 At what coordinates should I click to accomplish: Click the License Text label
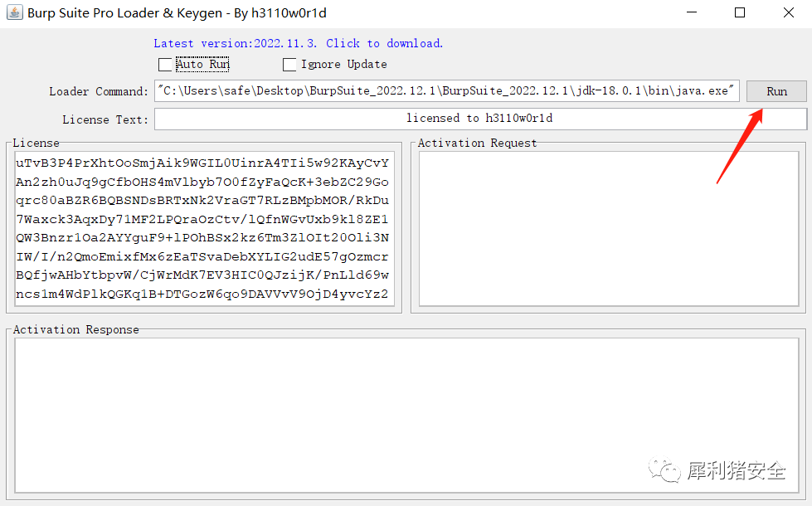click(105, 119)
